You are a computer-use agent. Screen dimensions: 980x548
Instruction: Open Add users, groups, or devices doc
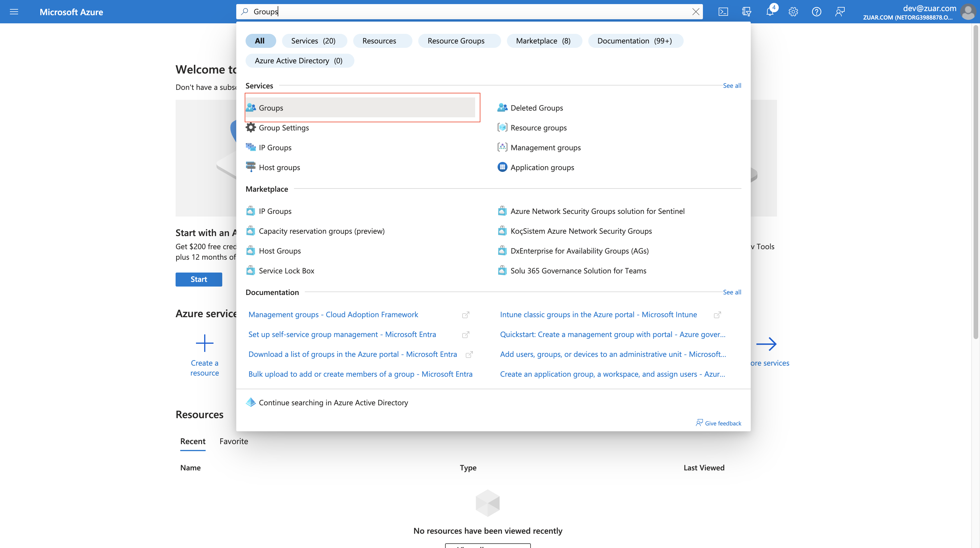613,354
